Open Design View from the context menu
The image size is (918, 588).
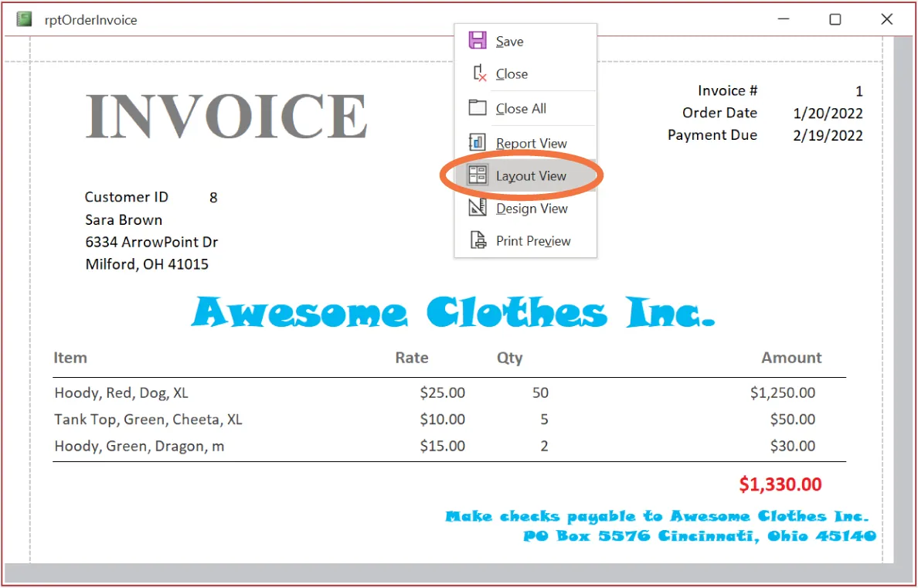(531, 207)
